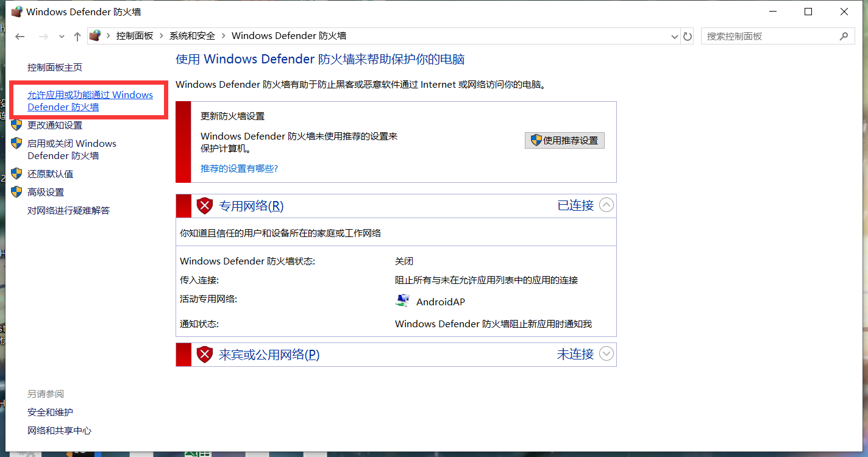Open 网络和共享中心 at the bottom left
The width and height of the screenshot is (868, 457).
coord(59,430)
